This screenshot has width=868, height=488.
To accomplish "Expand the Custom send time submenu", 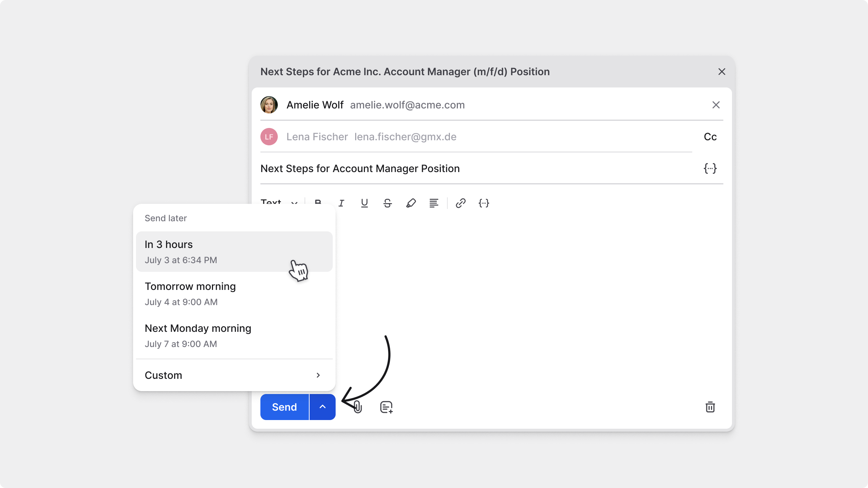I will click(x=234, y=375).
